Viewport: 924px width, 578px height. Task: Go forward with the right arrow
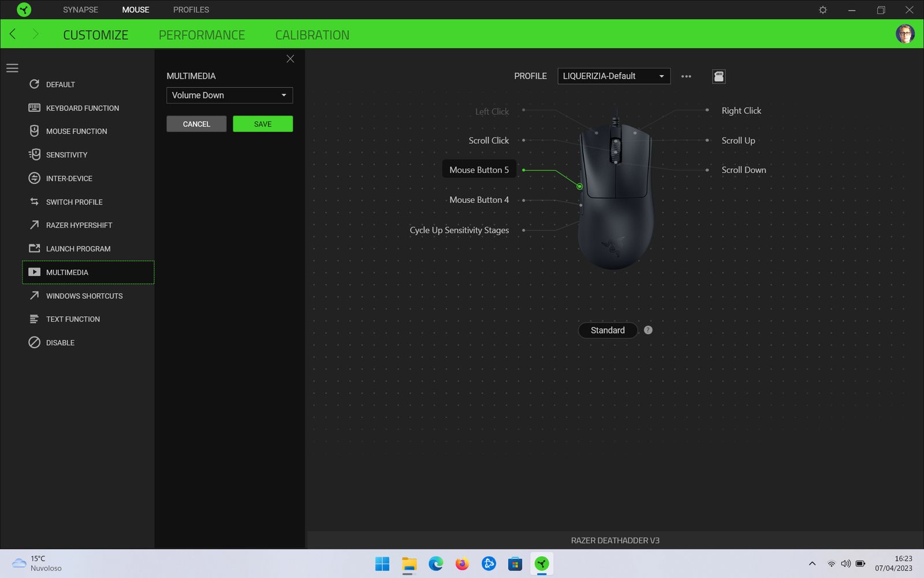pyautogui.click(x=35, y=34)
